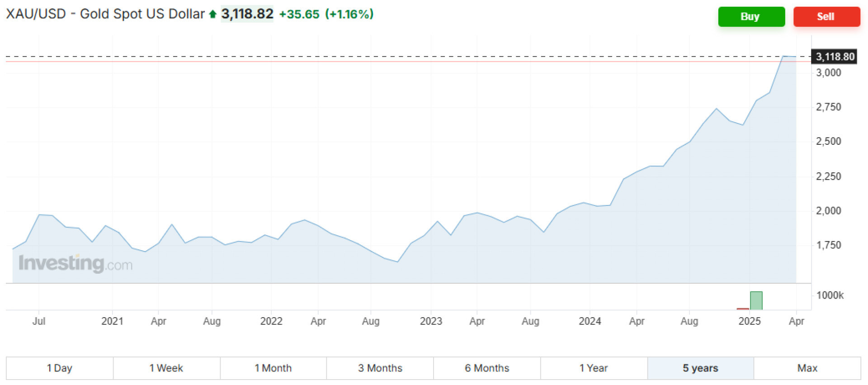The width and height of the screenshot is (868, 385).
Task: Choose the 1 Month range tab
Action: click(x=273, y=368)
